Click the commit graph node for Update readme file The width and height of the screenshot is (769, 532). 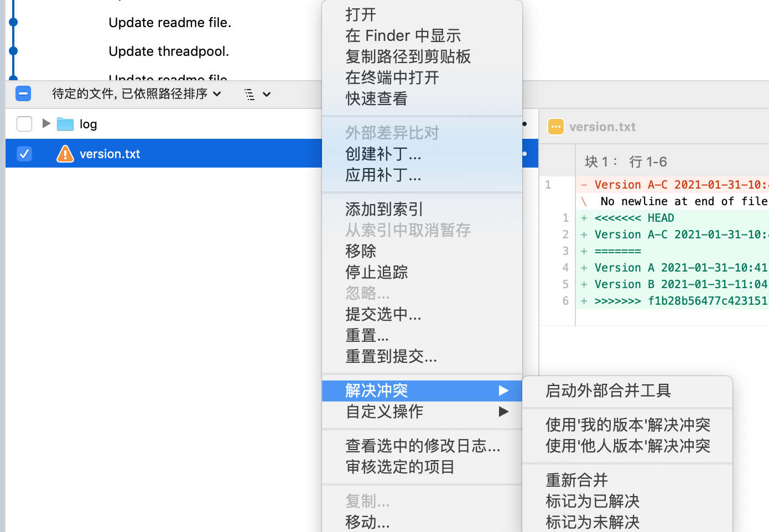tap(13, 22)
